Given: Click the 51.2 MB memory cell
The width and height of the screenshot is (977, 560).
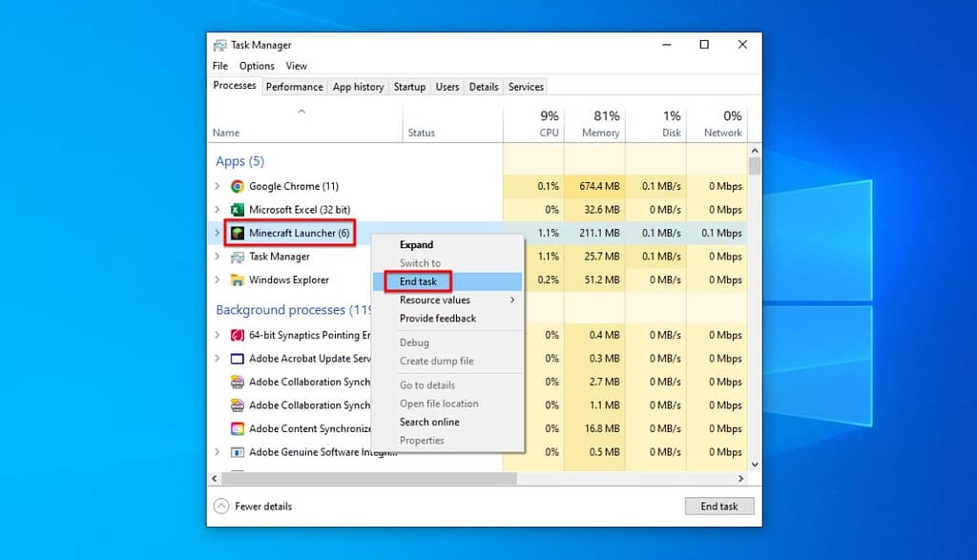Looking at the screenshot, I should pos(595,280).
